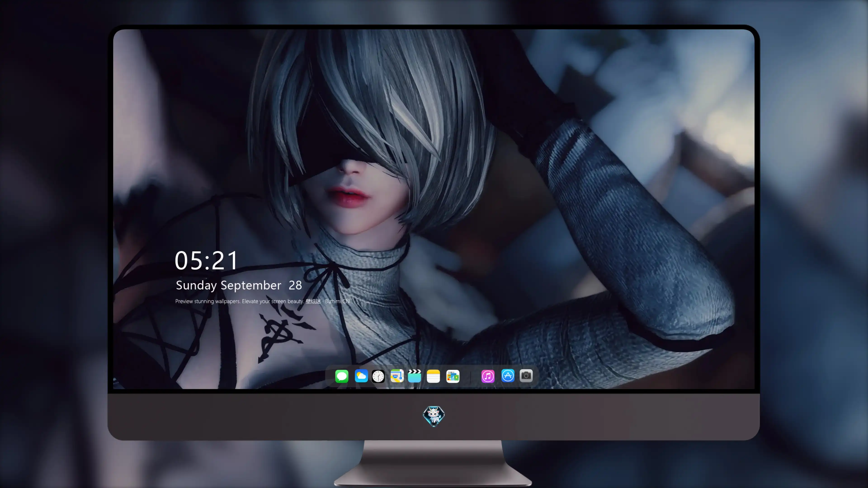The width and height of the screenshot is (868, 488).
Task: Open the Maps app in the dock
Action: point(397,376)
